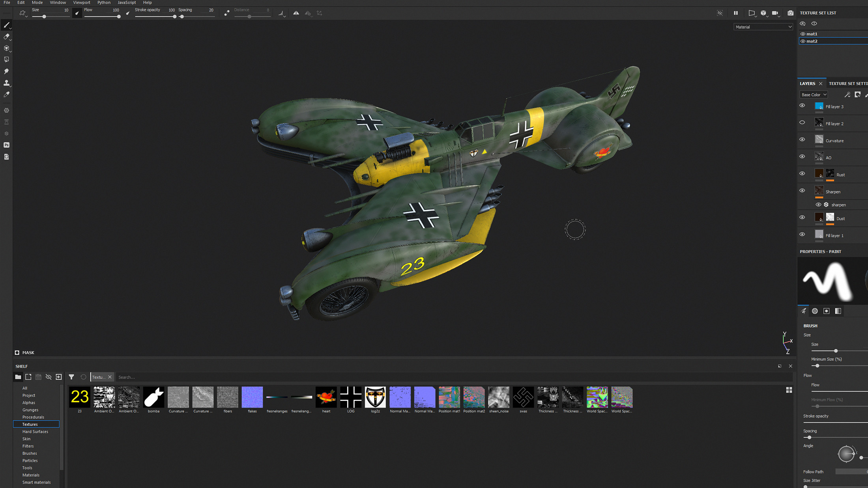
Task: Select the Eraser tool
Action: tap(6, 37)
